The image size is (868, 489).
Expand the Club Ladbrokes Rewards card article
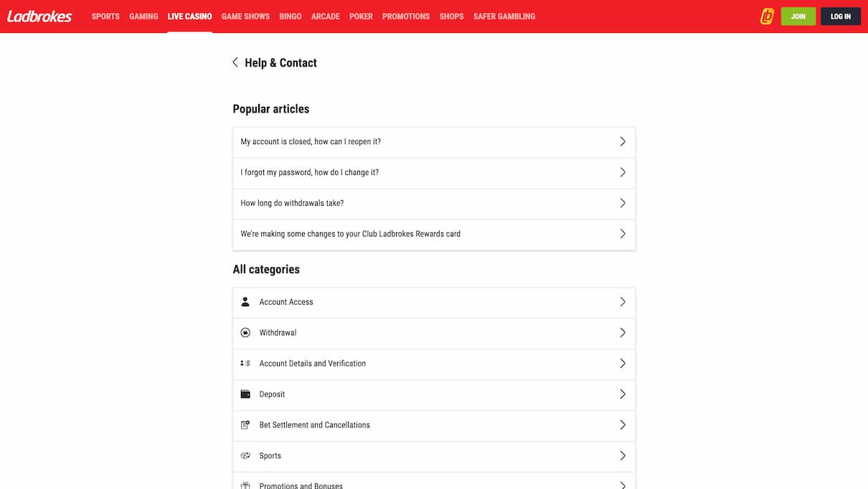coord(433,234)
